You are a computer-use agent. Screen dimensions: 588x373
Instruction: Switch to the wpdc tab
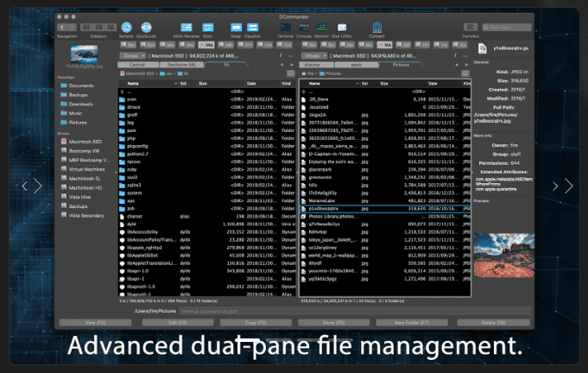357,65
